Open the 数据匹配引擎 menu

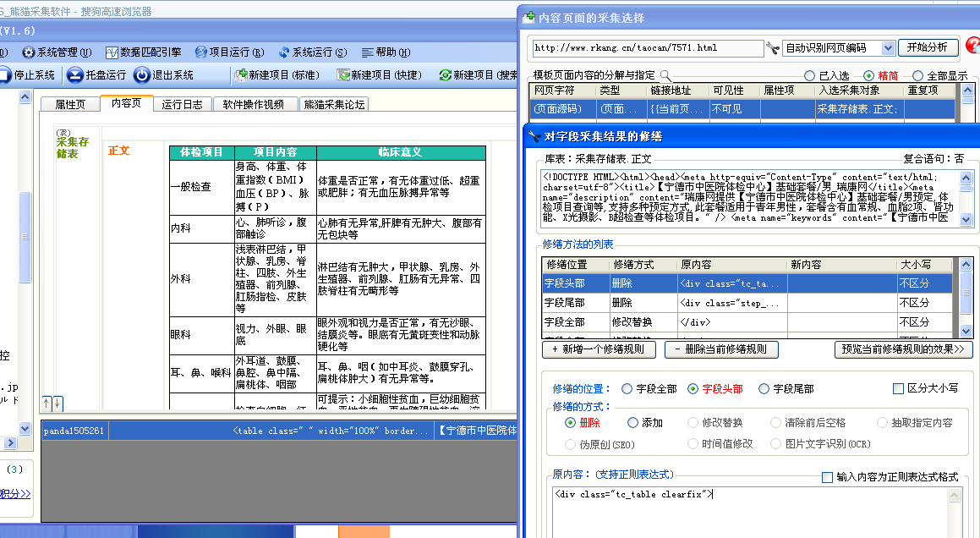tap(151, 52)
